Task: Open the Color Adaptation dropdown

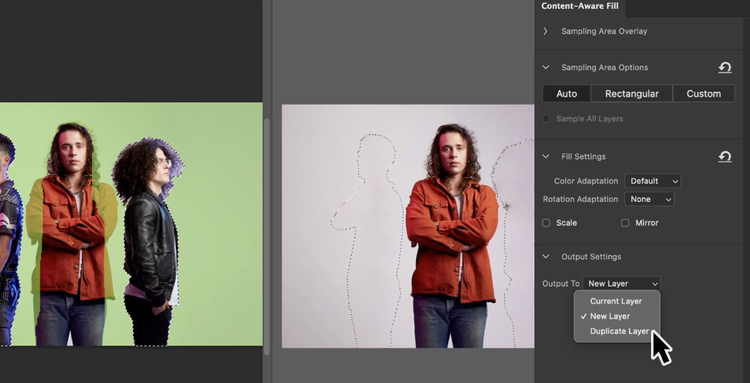Action: click(x=653, y=181)
